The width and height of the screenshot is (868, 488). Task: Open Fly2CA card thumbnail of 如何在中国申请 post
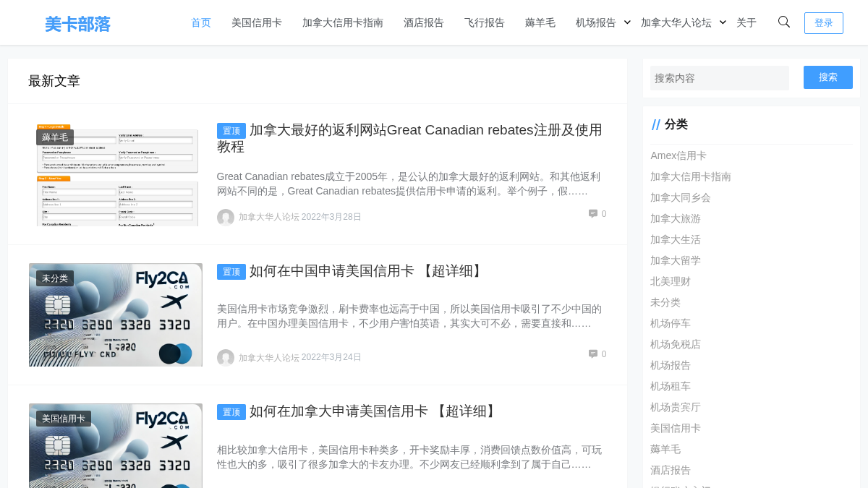pos(116,314)
